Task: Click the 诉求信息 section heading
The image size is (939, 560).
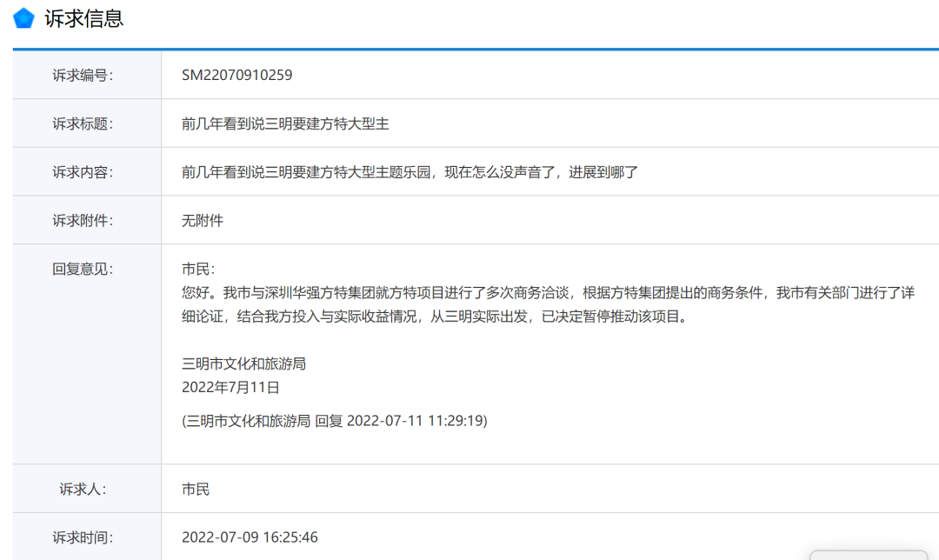Action: (83, 18)
